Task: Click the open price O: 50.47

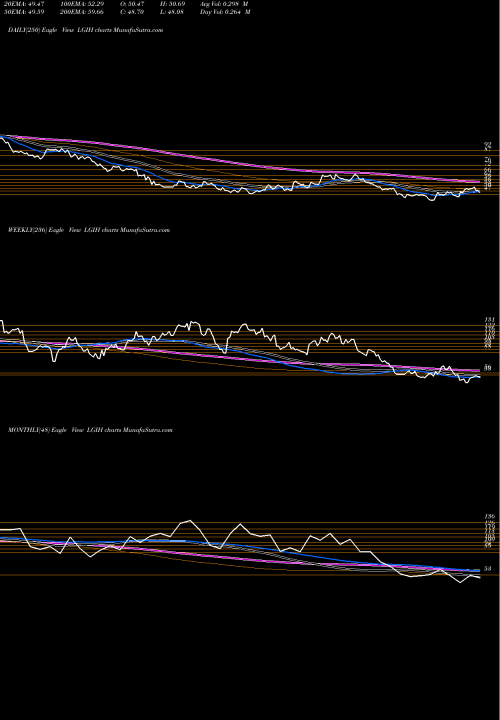Action: [x=130, y=3]
